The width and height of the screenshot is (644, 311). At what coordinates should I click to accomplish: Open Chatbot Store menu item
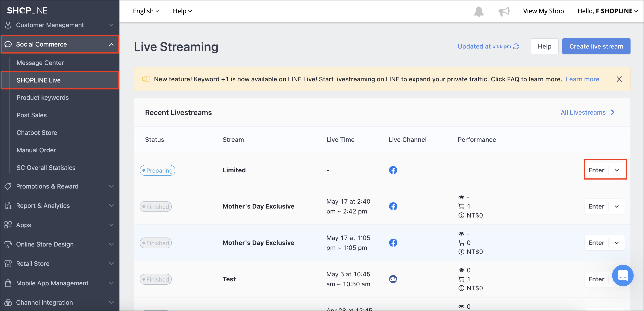(37, 133)
